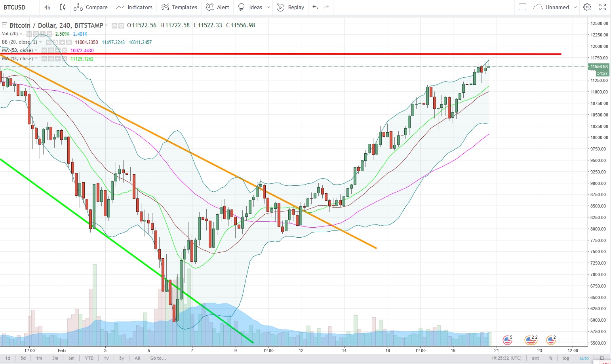Image resolution: width=611 pixels, height=364 pixels.
Task: Open the rightmost US economic event marked 2
Action: [x=551, y=339]
